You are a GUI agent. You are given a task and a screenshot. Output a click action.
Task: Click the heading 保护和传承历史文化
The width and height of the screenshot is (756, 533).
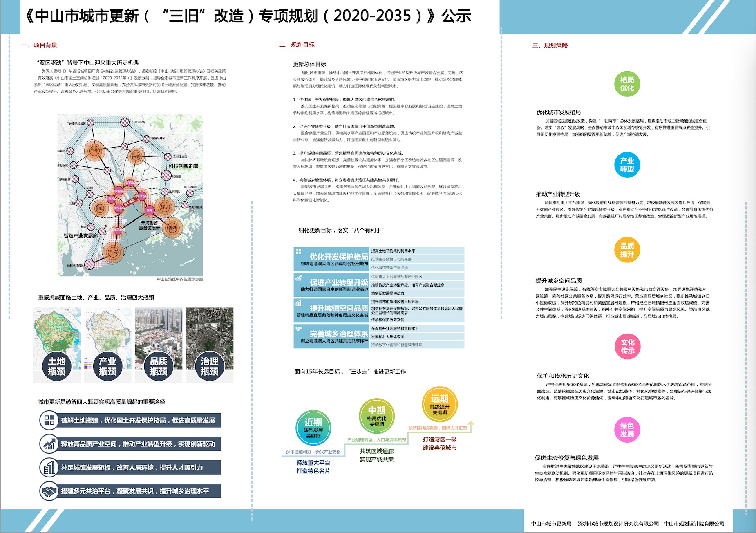(563, 376)
